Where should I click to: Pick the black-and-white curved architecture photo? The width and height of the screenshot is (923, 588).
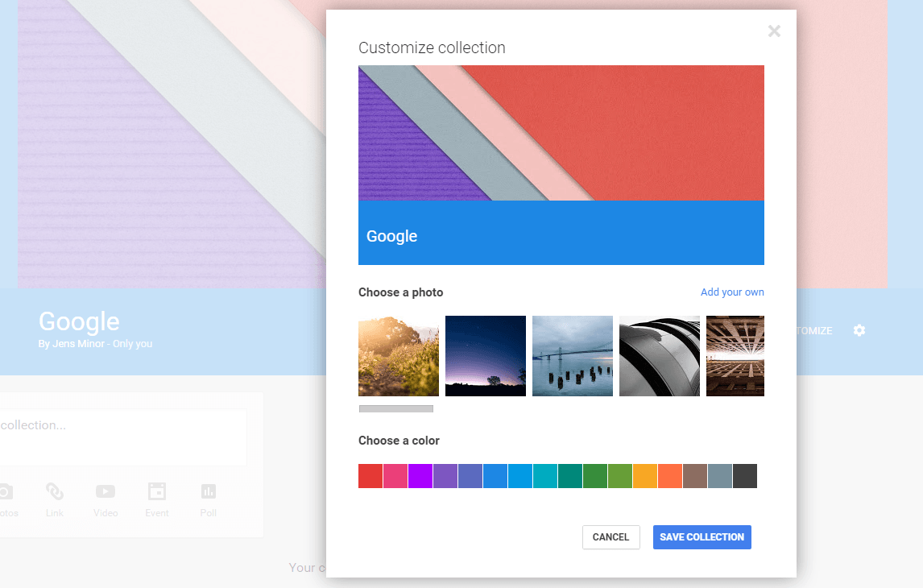(660, 356)
